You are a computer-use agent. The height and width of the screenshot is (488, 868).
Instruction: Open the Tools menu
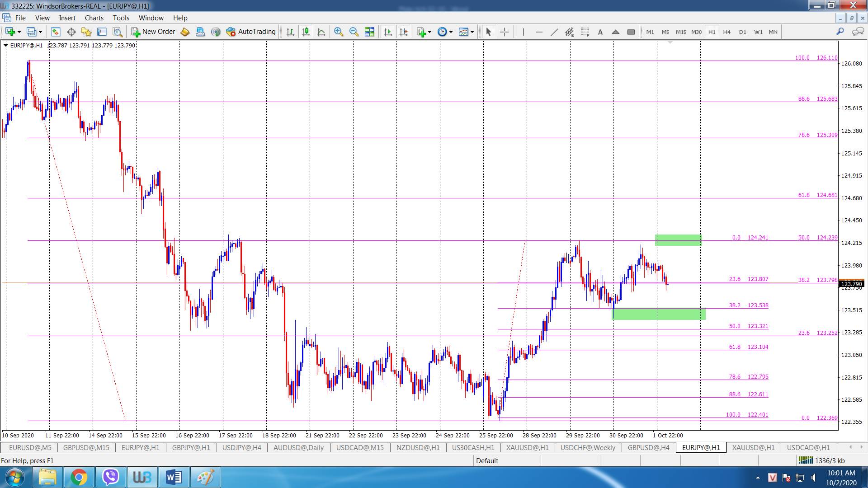(121, 18)
